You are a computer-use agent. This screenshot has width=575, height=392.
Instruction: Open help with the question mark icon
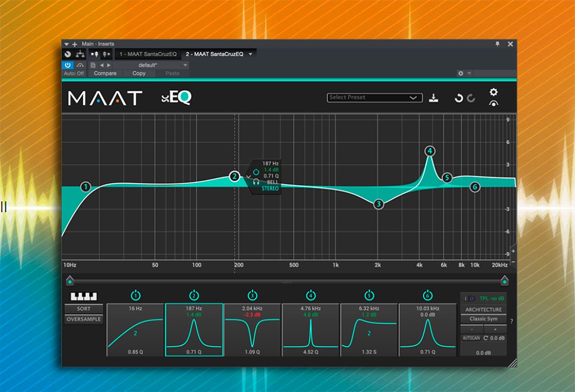click(511, 321)
